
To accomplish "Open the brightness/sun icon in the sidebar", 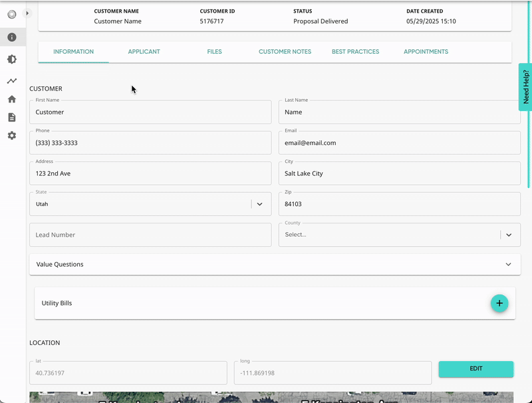I will coord(12,59).
